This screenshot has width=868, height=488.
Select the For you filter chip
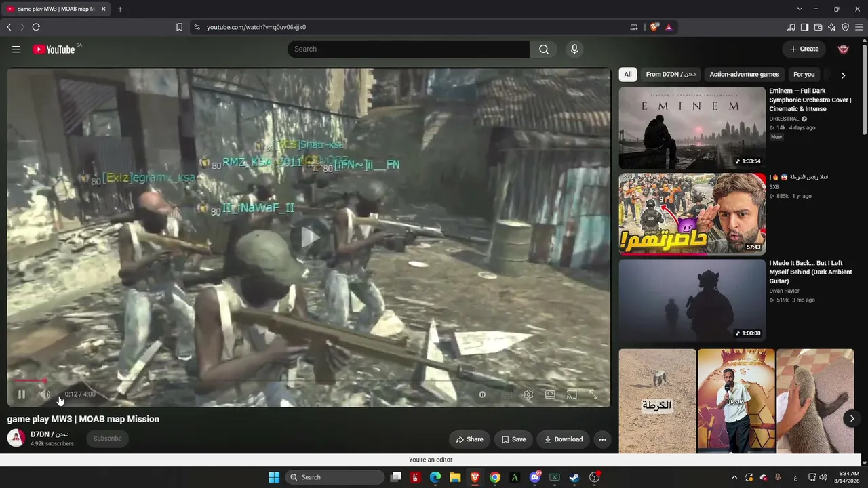pyautogui.click(x=804, y=75)
